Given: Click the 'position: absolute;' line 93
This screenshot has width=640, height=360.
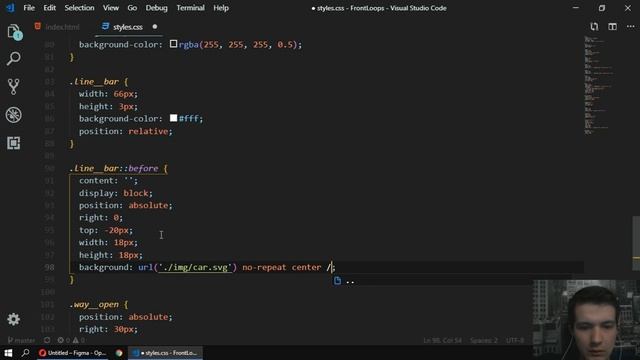Looking at the screenshot, I should click(126, 205).
